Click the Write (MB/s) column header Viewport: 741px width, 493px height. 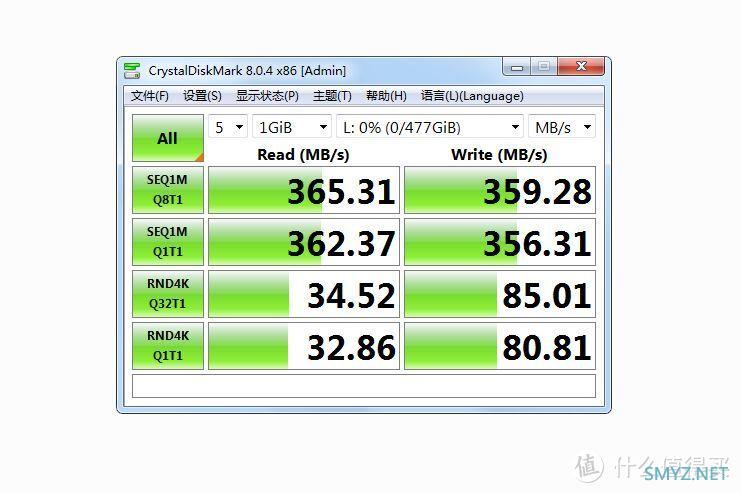500,155
